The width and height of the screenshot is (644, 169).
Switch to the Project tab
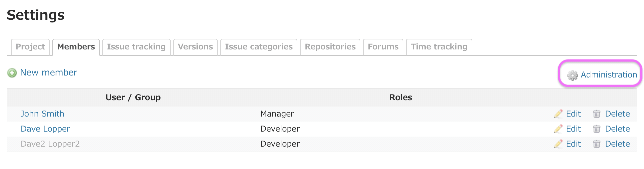coord(30,47)
